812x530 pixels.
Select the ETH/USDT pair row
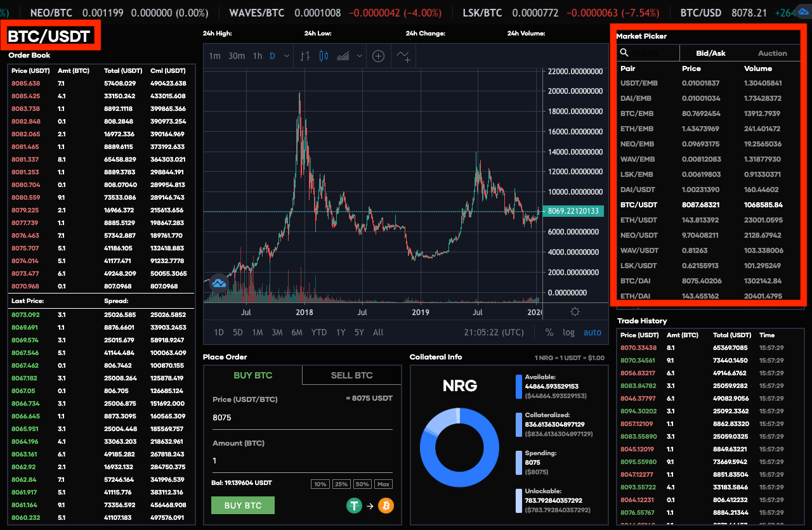point(708,220)
